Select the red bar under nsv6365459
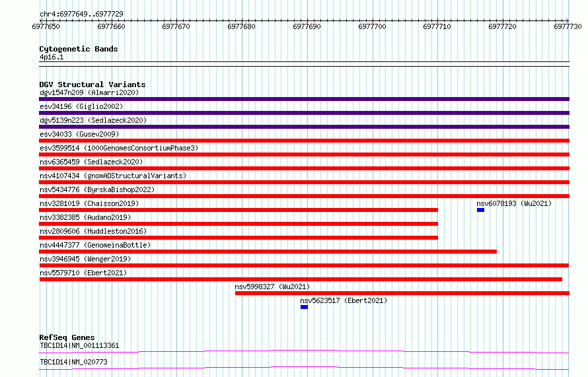This screenshot has width=588, height=377. [304, 168]
